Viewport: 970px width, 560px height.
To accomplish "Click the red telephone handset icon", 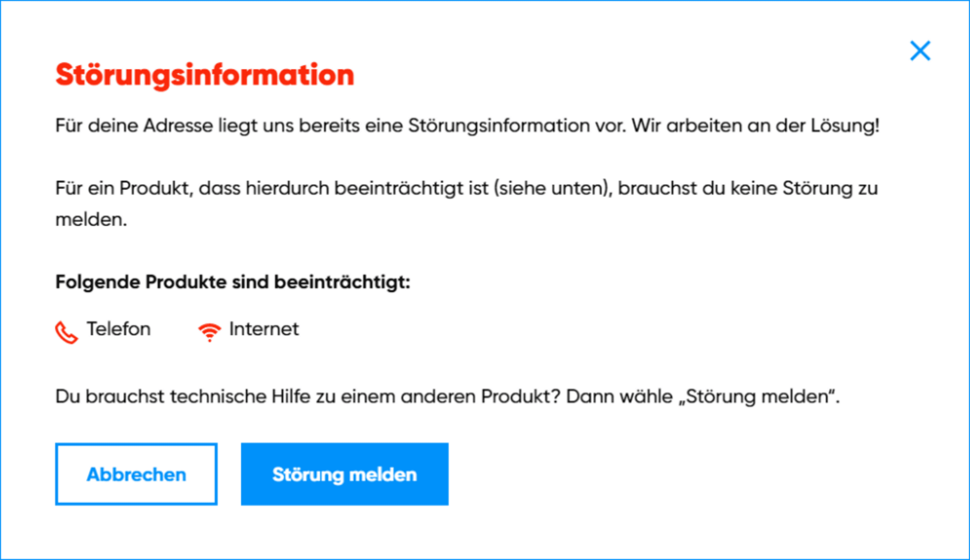I will tap(66, 332).
